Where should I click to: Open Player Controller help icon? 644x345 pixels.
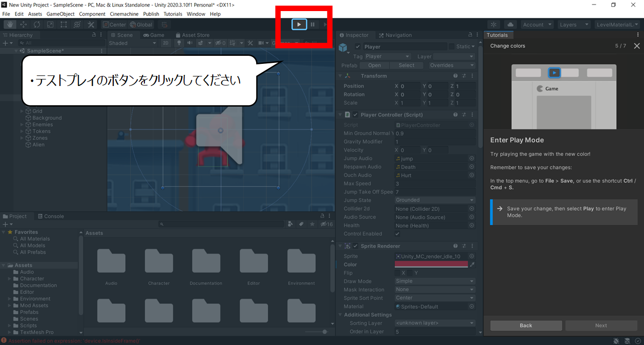click(x=455, y=115)
